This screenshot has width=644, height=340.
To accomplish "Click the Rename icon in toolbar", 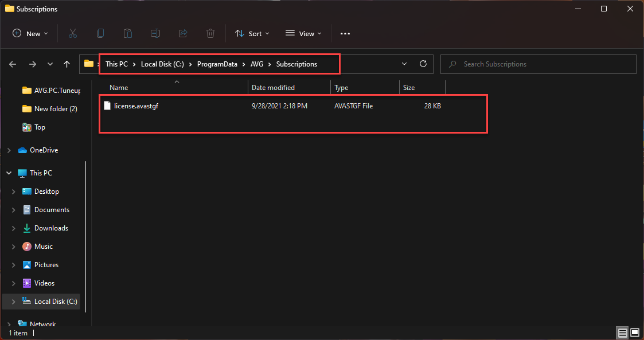I will pyautogui.click(x=155, y=34).
